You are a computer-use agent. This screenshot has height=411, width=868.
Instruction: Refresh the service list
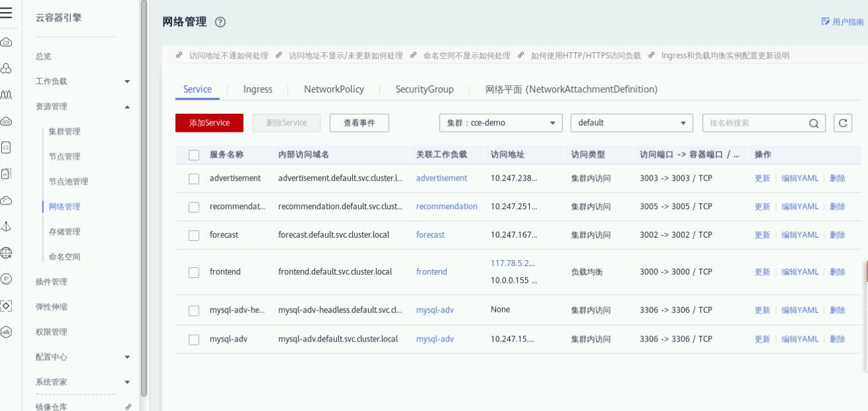842,122
